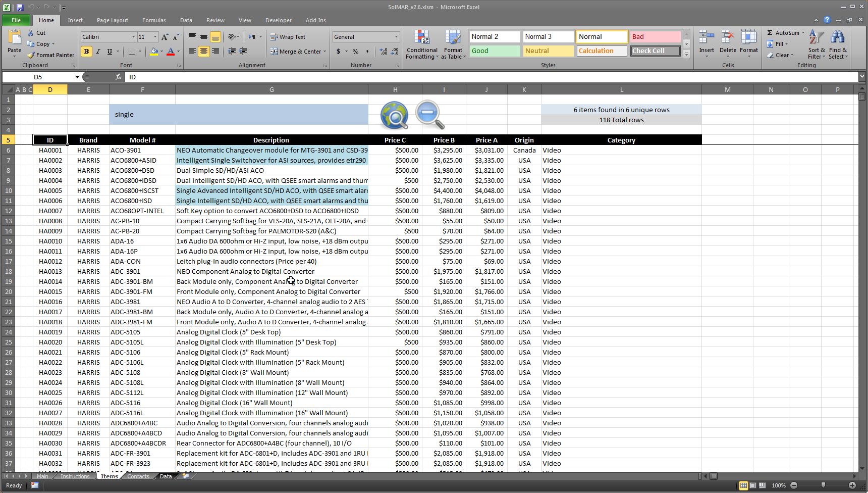The width and height of the screenshot is (868, 493).
Task: Apply the Bad cell style
Action: pos(656,37)
